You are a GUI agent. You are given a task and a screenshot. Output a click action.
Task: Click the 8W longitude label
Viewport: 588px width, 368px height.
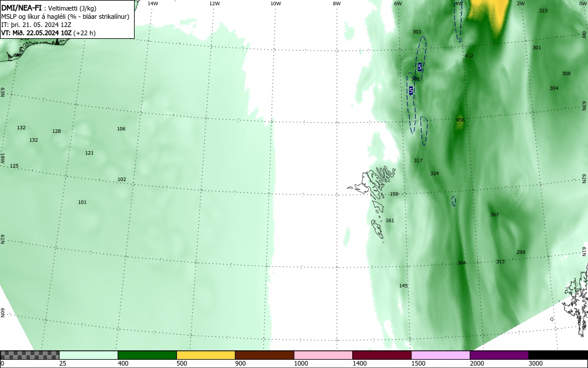337,4
